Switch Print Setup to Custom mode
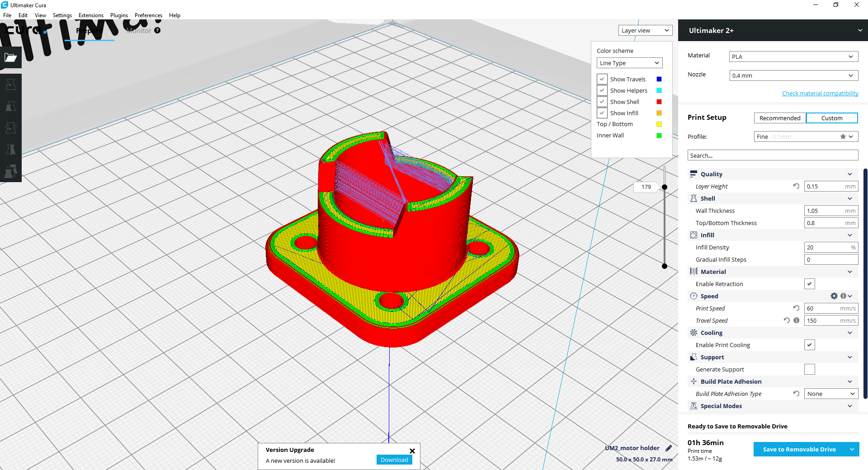Screen dimensions: 868x470 click(x=832, y=118)
